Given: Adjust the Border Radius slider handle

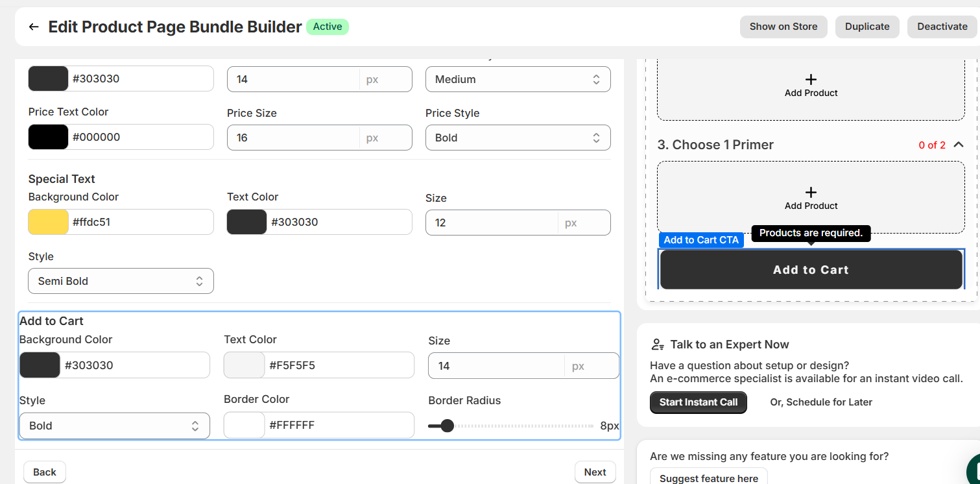Looking at the screenshot, I should tap(447, 426).
